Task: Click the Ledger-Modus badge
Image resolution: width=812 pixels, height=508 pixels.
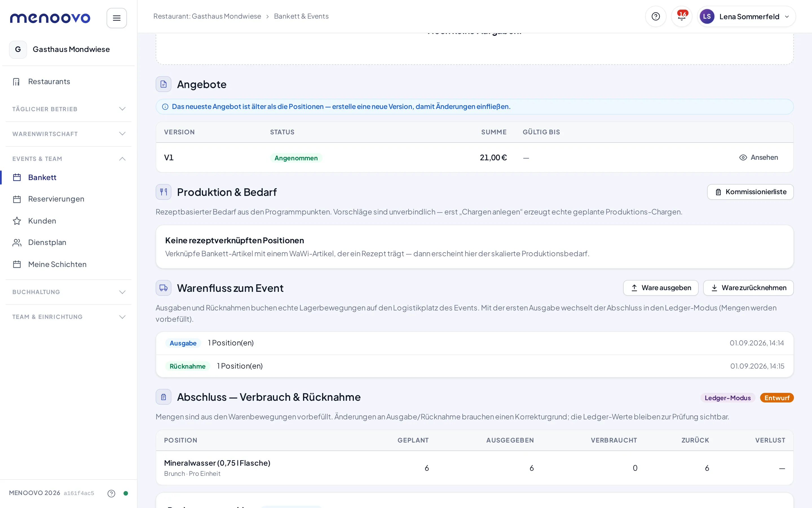Action: point(727,398)
